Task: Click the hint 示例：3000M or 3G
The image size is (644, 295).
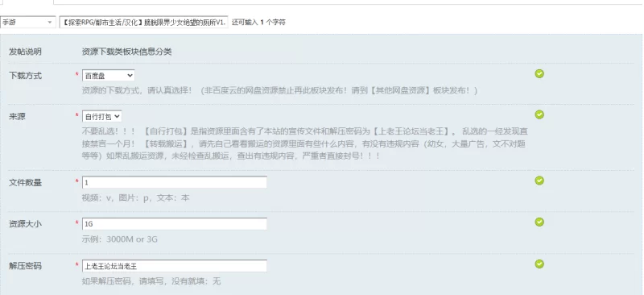Action: click(119, 239)
